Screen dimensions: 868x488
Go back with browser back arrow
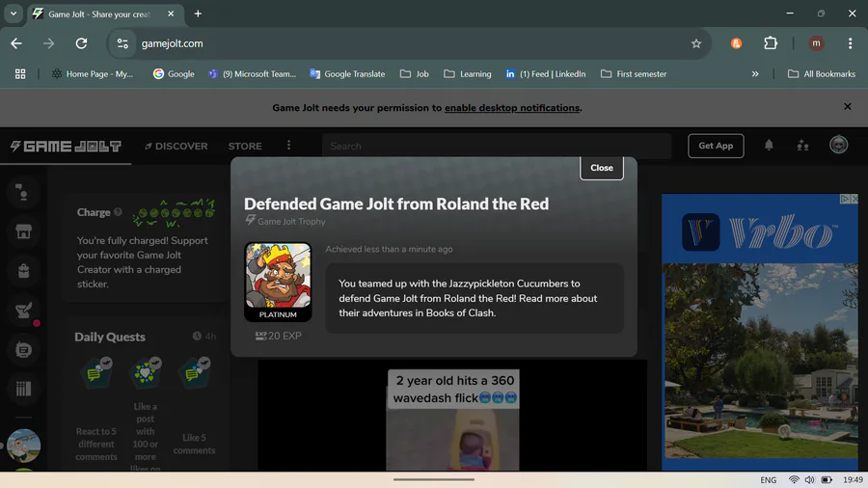16,43
